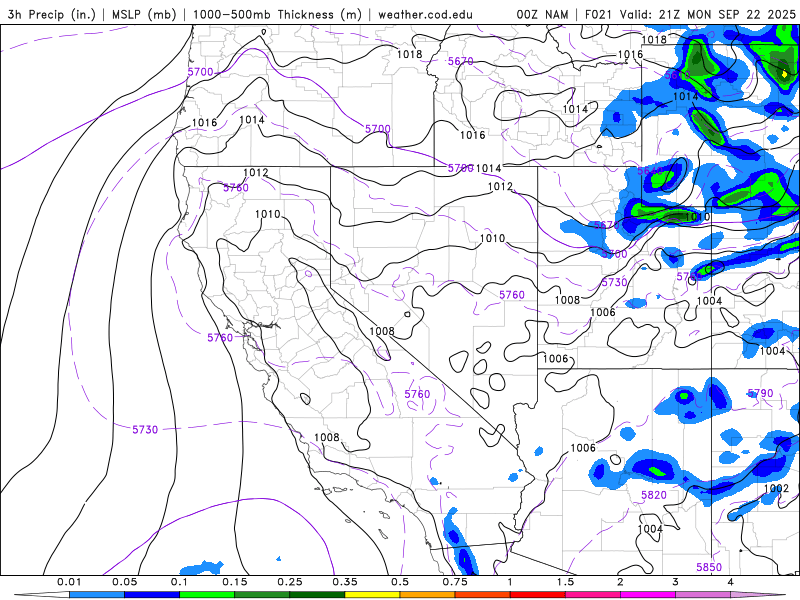Click the violet 3 inch legend swatch
The width and height of the screenshot is (800, 600).
pos(703,595)
